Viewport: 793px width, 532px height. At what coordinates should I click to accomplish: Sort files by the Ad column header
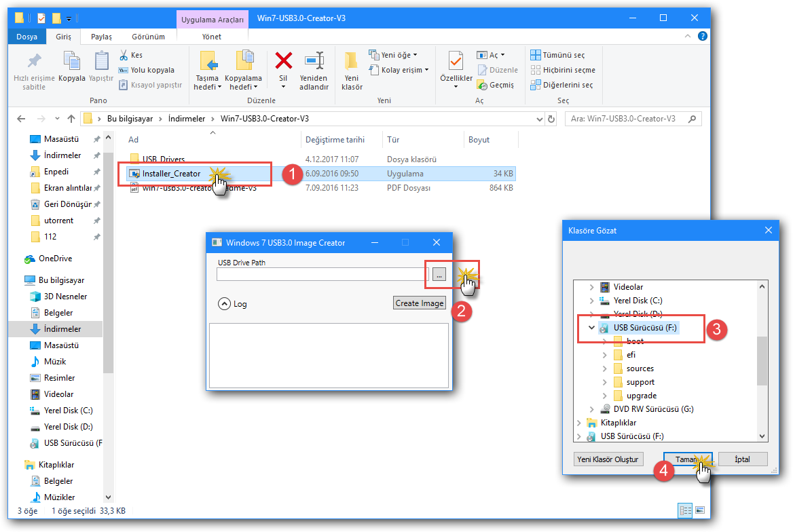[x=133, y=140]
